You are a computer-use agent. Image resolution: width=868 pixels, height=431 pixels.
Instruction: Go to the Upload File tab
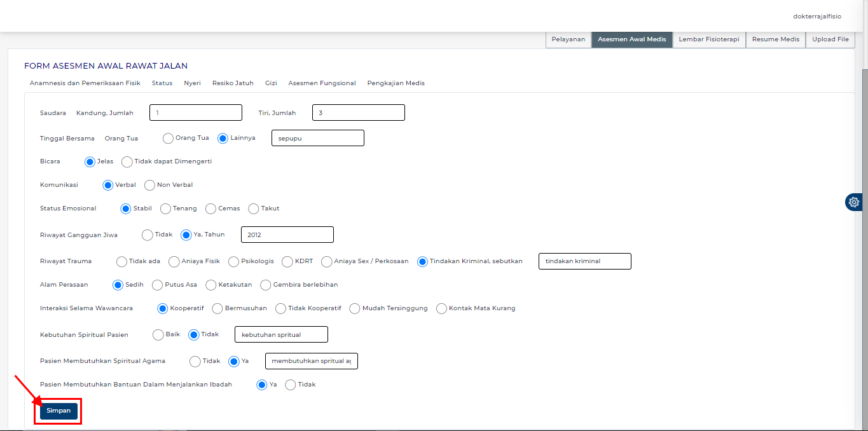830,39
